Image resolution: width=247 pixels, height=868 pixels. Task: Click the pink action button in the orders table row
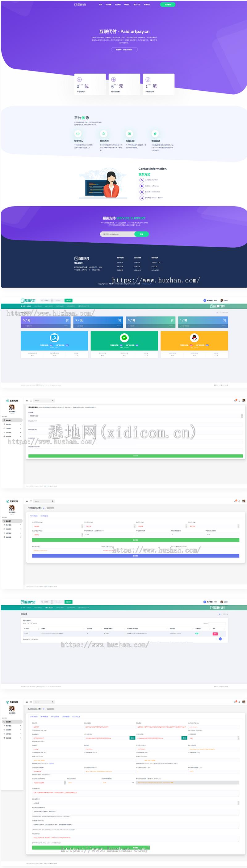click(215, 634)
